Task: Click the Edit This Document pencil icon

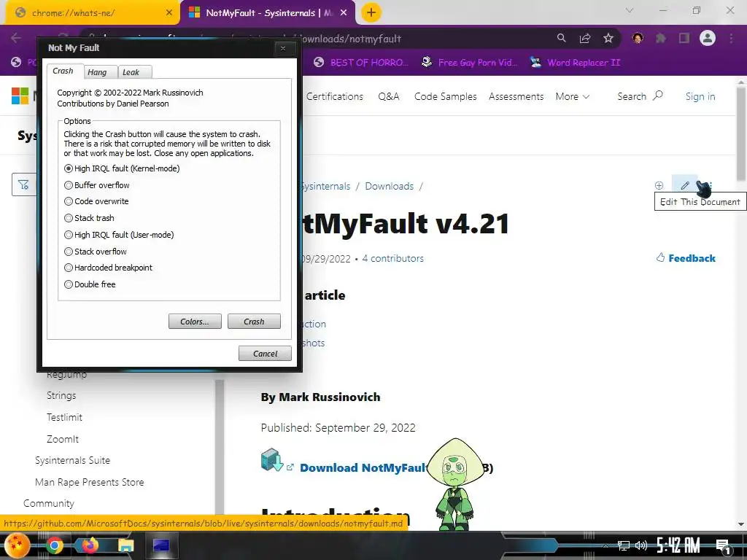Action: click(x=684, y=185)
